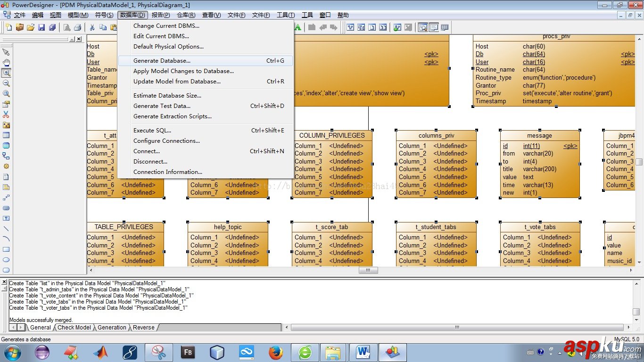This screenshot has width=644, height=362.
Task: Select the Zoom Out tool
Action: coord(6,83)
